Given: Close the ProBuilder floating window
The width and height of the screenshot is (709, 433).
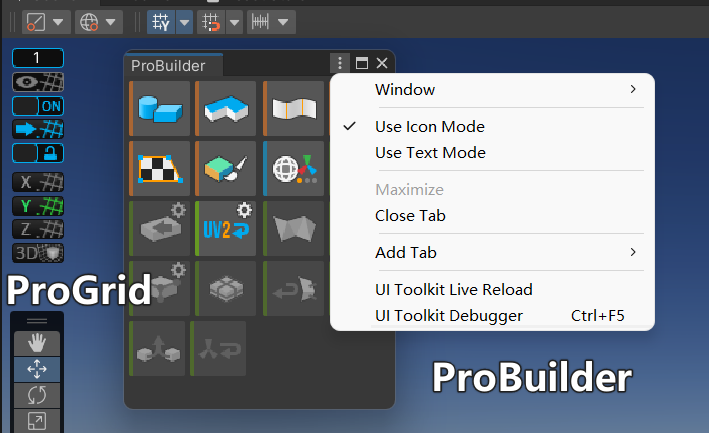Looking at the screenshot, I should tap(382, 63).
